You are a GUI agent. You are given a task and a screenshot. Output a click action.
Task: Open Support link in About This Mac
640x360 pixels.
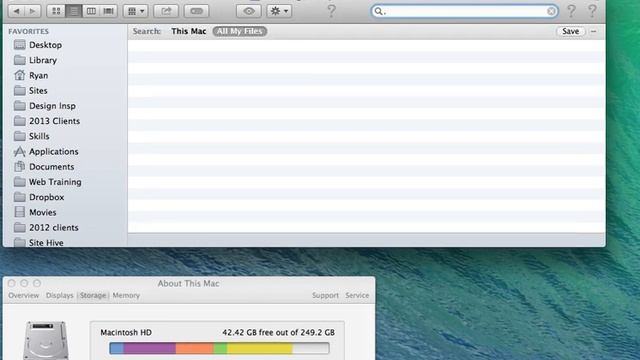(x=325, y=295)
